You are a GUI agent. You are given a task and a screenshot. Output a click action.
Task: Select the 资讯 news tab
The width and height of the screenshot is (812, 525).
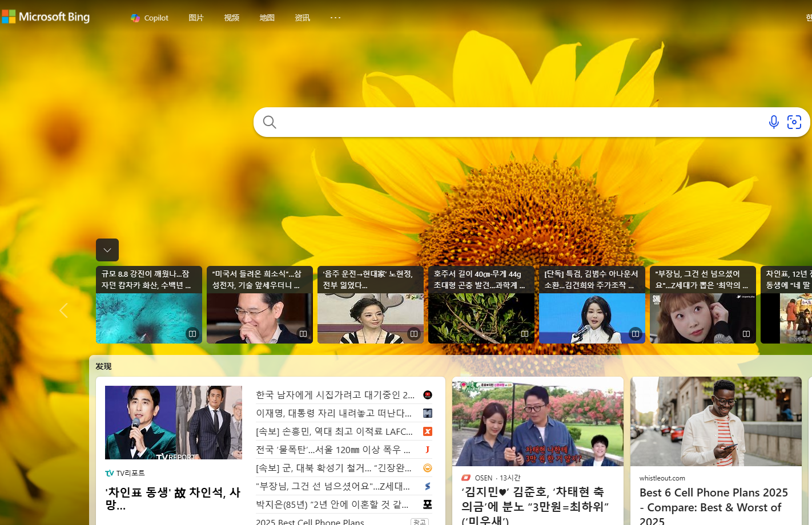[302, 18]
